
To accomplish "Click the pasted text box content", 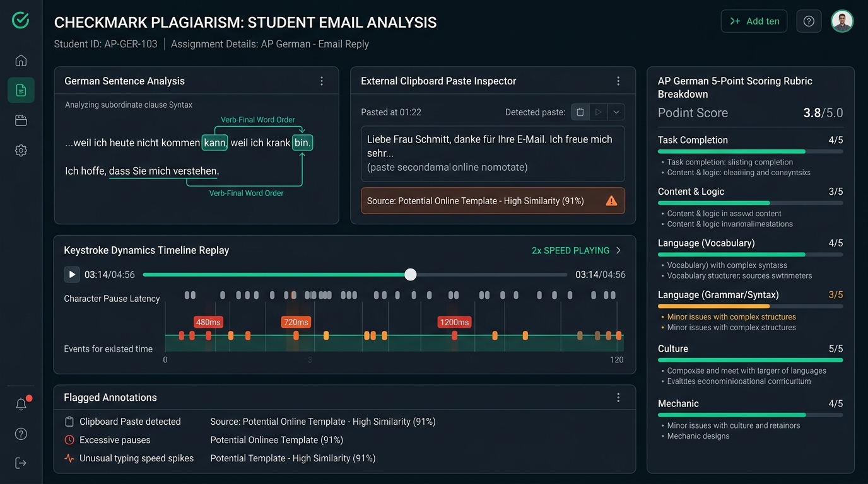I will tap(493, 153).
